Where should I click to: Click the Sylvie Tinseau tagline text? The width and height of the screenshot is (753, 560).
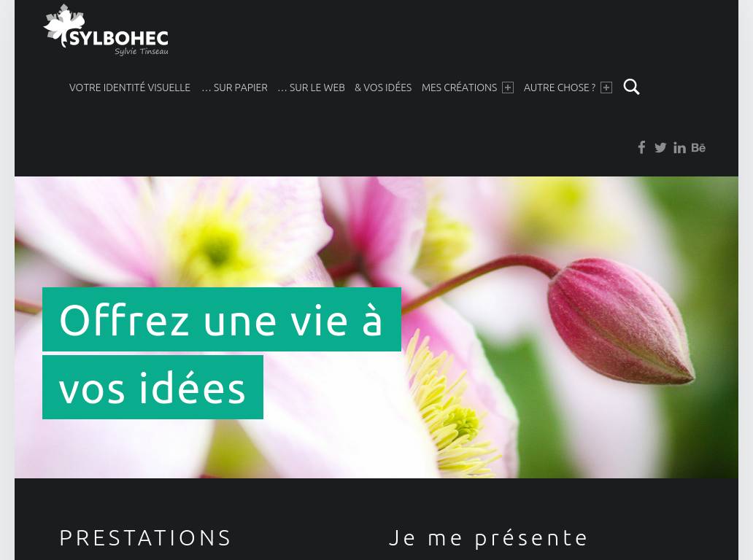coord(142,51)
